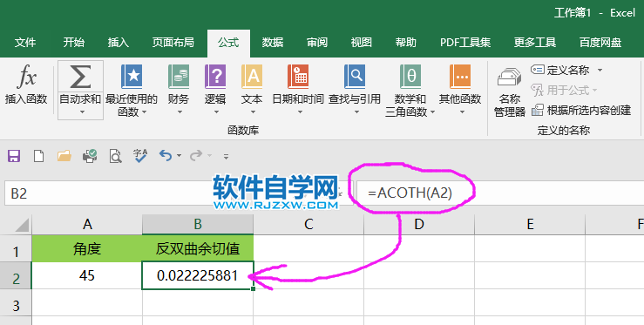
Task: Click the Undo arrow
Action: pos(166,156)
